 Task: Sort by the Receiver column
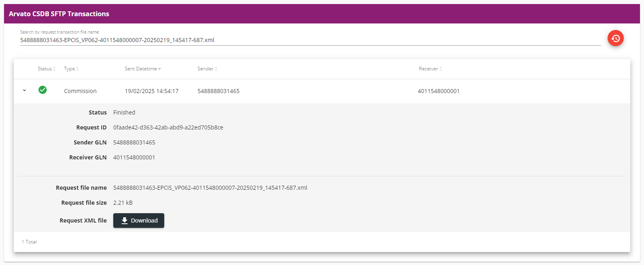[430, 69]
